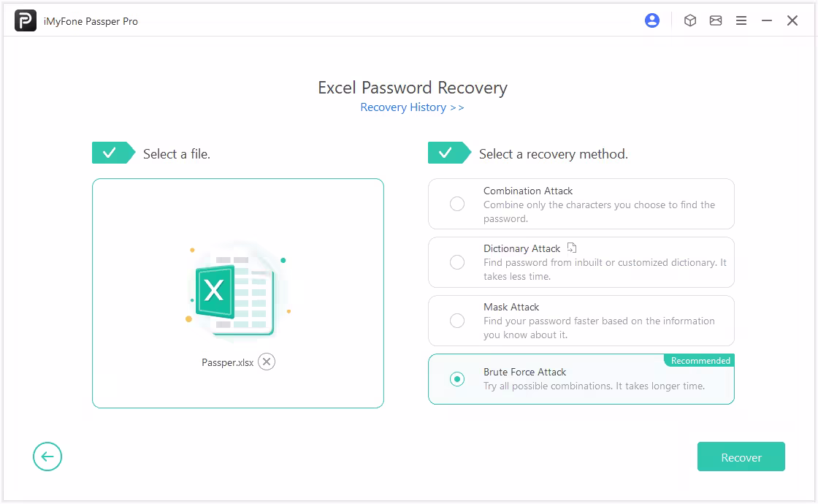Click the checkmark flag beside Select a recovery method
This screenshot has width=818, height=504.
coord(449,153)
